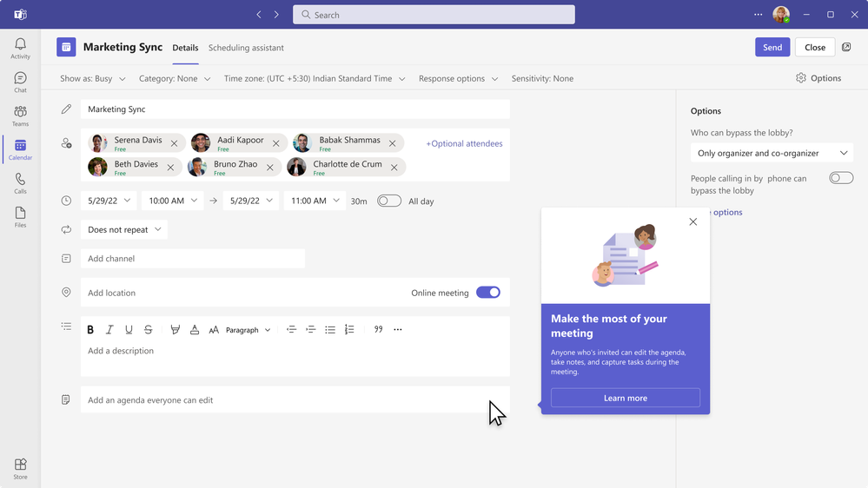This screenshot has height=488, width=868.
Task: Switch to the Details tab
Action: click(x=185, y=48)
